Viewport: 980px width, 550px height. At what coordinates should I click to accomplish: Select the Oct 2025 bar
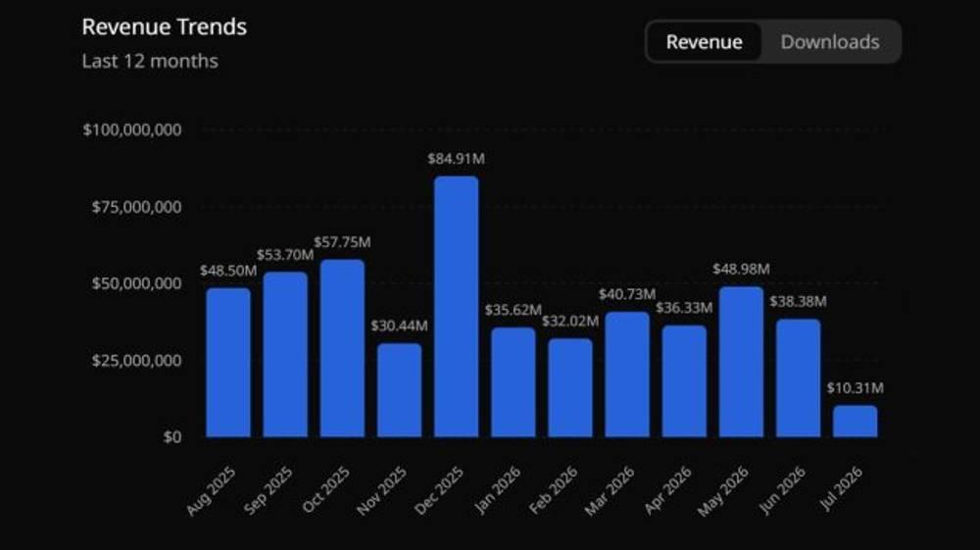click(342, 348)
